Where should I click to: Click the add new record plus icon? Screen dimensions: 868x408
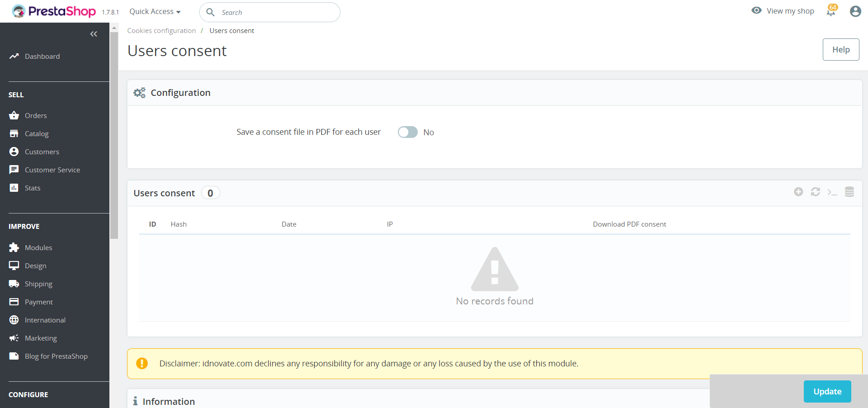coord(798,192)
